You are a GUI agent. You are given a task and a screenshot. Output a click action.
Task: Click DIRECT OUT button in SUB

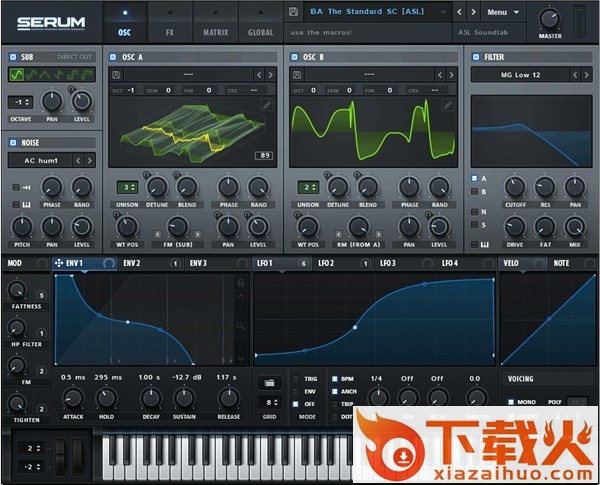[74, 57]
